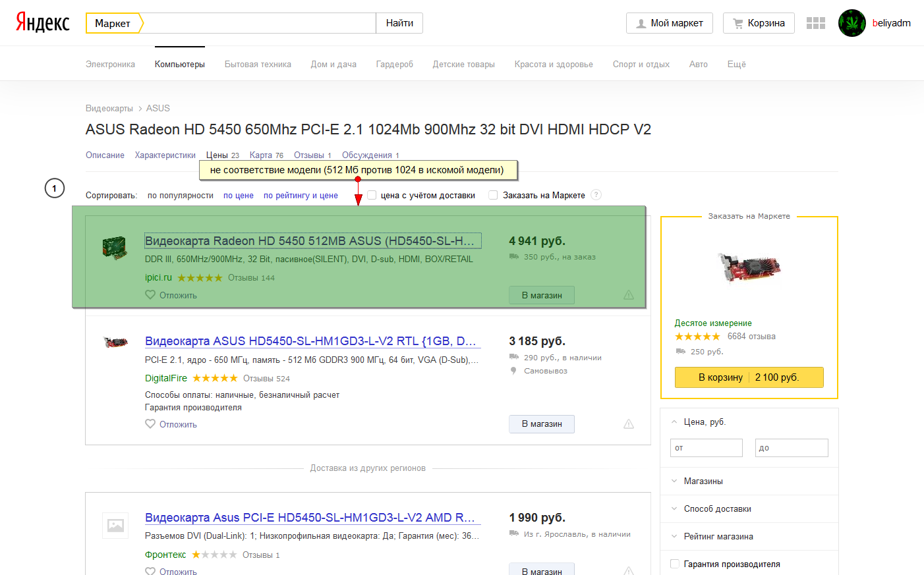Click the star rating of Фронтекс
This screenshot has height=575, width=924.
[214, 555]
